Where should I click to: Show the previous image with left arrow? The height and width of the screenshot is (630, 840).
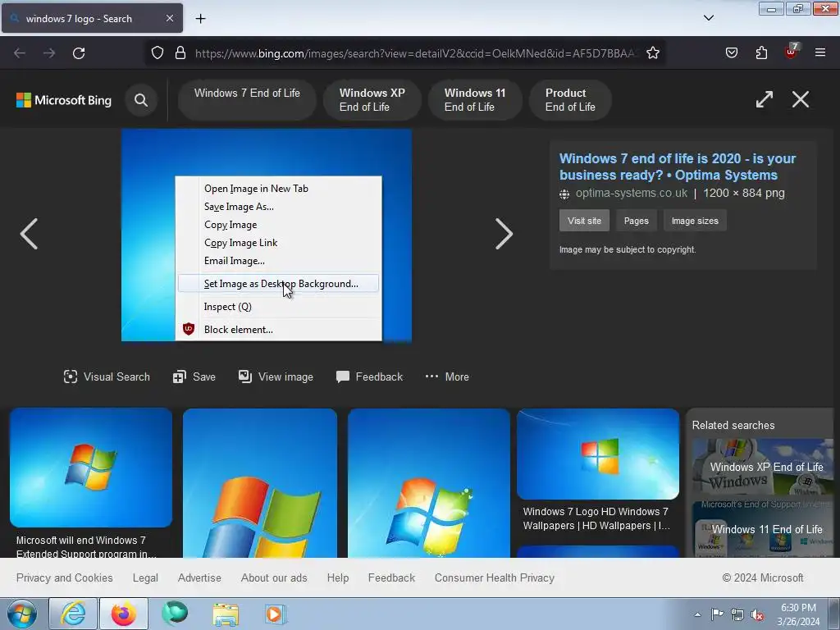29,234
